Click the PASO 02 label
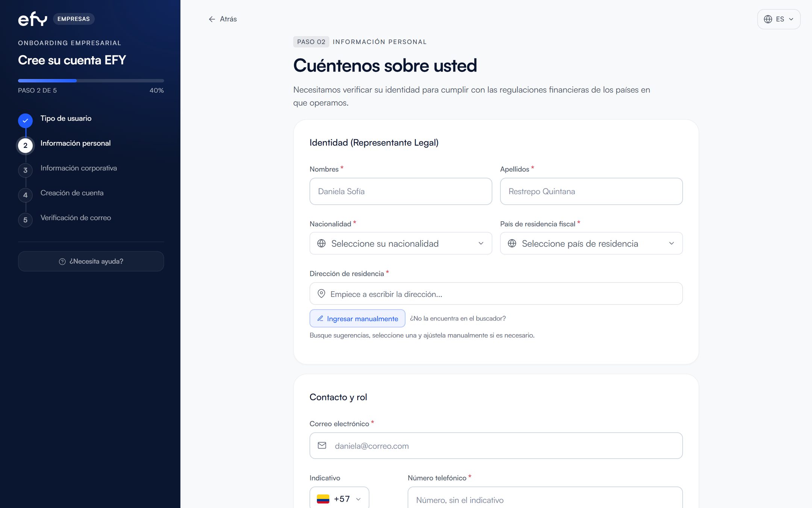Image resolution: width=812 pixels, height=508 pixels. pyautogui.click(x=311, y=42)
